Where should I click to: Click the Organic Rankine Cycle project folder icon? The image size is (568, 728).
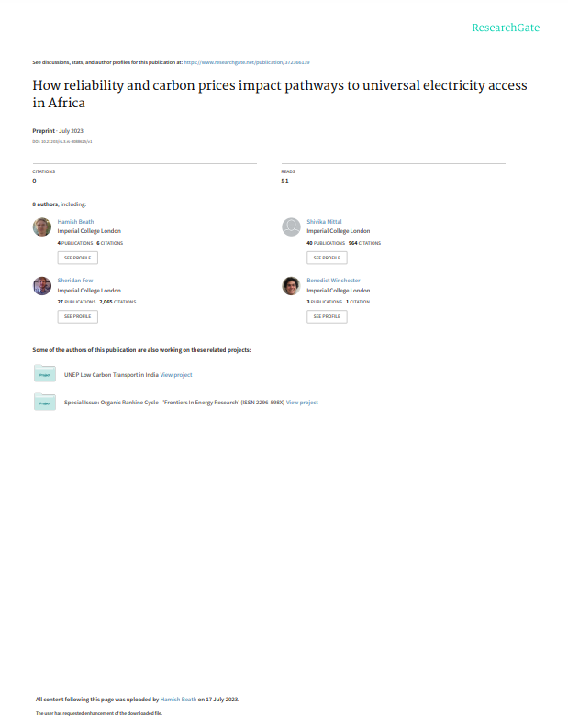pyautogui.click(x=45, y=403)
